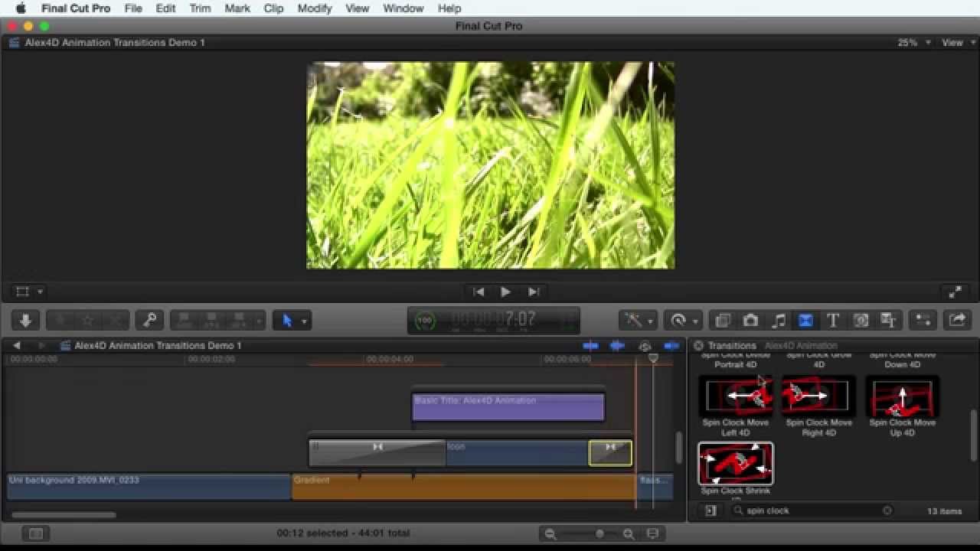This screenshot has height=551, width=980.
Task: Clear the spin clock search text
Action: (x=887, y=510)
